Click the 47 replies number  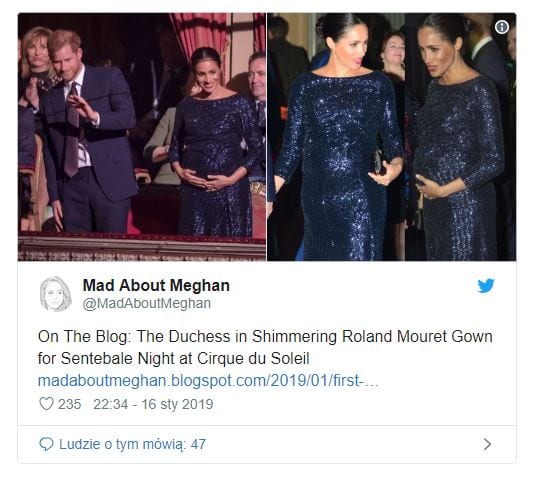pyautogui.click(x=198, y=444)
